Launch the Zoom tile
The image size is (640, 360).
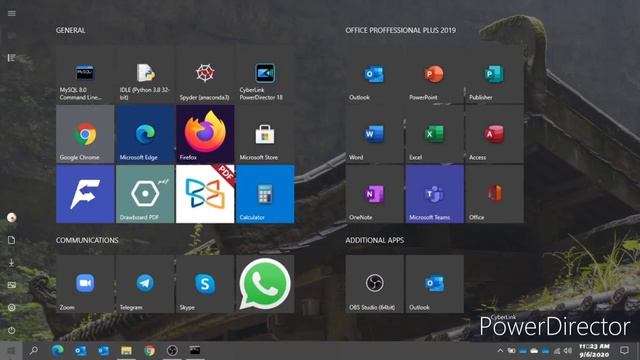[85, 284]
